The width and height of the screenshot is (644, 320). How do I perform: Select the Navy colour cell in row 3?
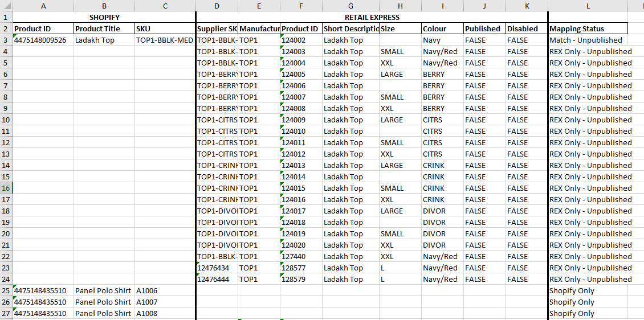click(x=443, y=40)
